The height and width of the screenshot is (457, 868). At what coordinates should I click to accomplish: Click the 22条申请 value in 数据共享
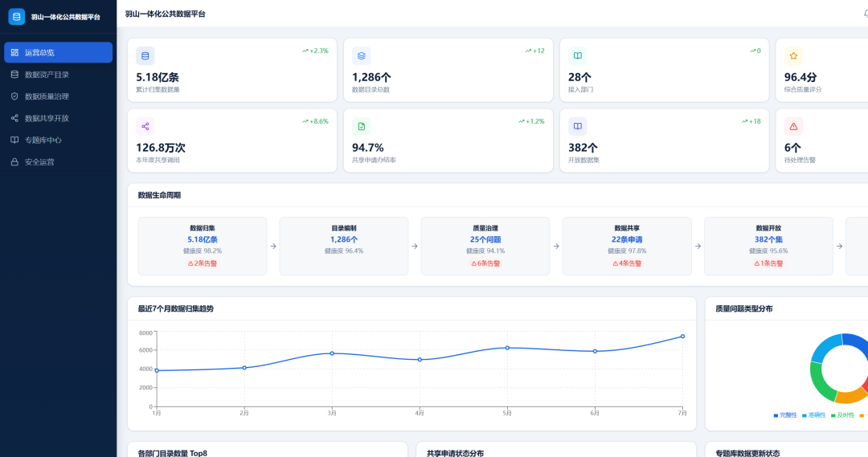click(x=627, y=239)
